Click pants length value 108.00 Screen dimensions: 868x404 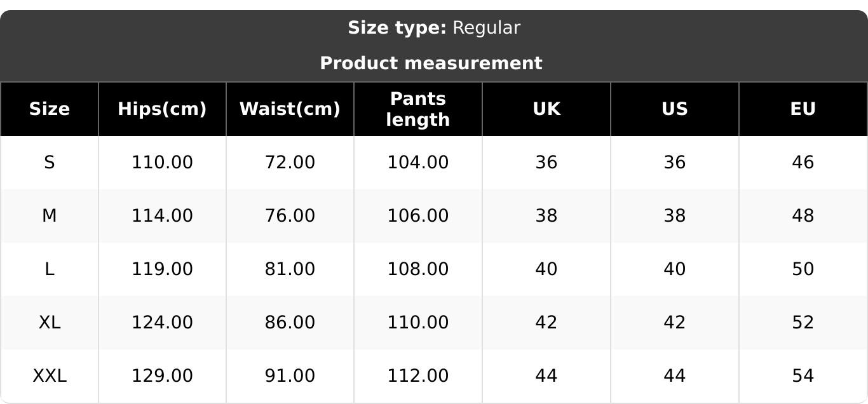(x=418, y=269)
